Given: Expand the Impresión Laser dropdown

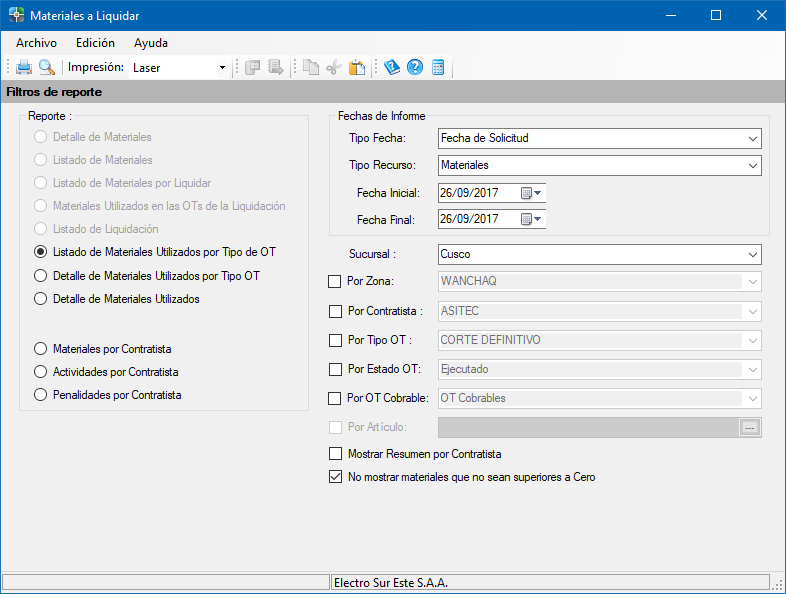Looking at the screenshot, I should point(222,68).
